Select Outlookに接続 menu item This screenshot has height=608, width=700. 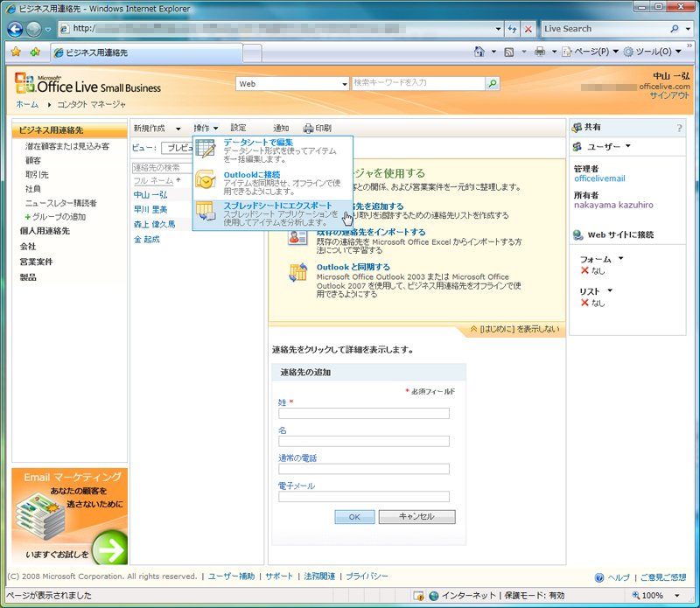pyautogui.click(x=273, y=183)
